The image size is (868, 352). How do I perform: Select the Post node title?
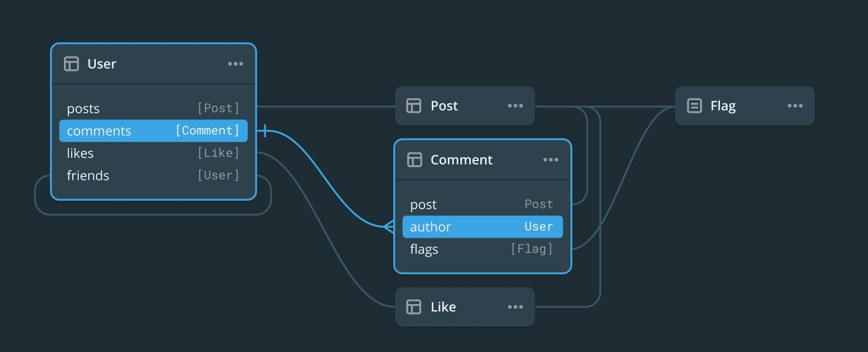coord(444,106)
